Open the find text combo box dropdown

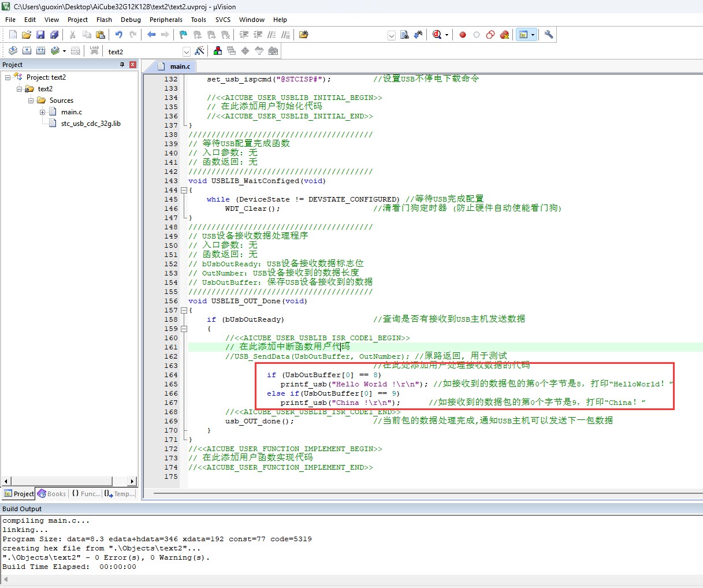click(x=391, y=35)
